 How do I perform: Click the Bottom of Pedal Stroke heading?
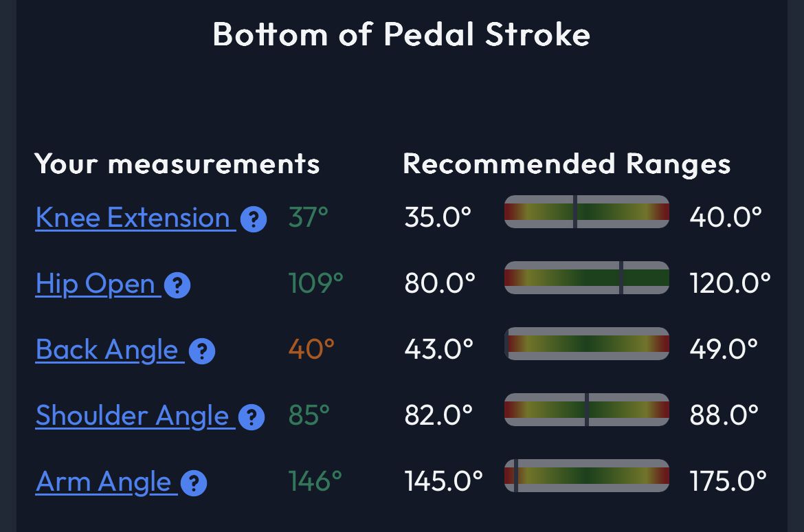click(401, 34)
